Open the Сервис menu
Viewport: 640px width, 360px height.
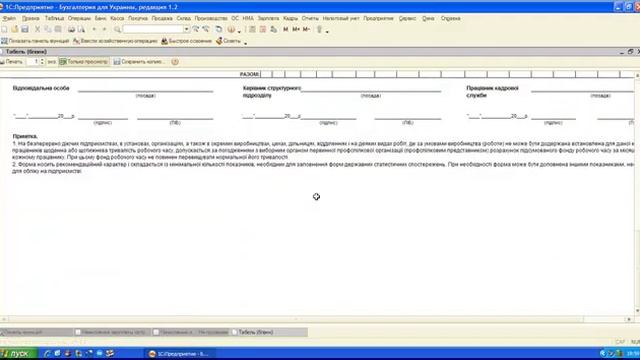pos(407,18)
